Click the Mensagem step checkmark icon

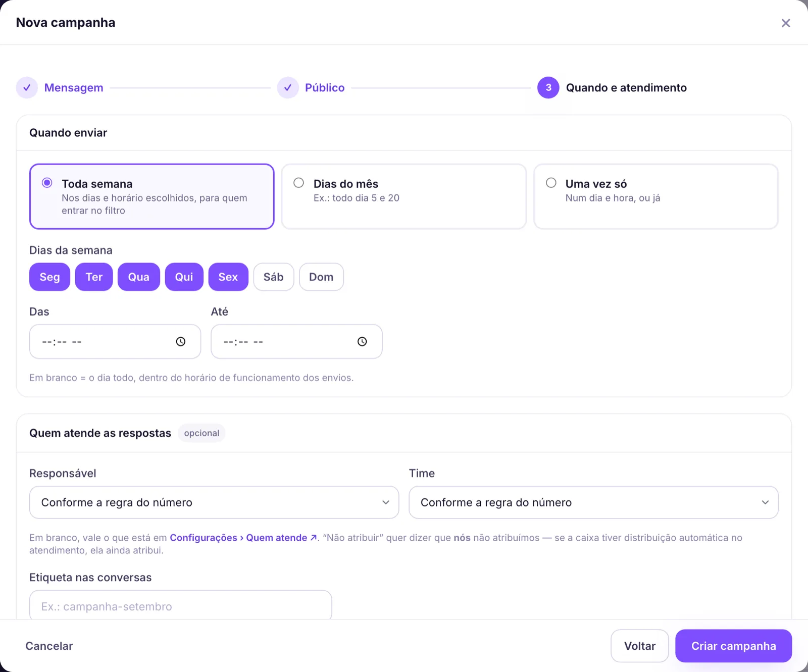tap(27, 88)
